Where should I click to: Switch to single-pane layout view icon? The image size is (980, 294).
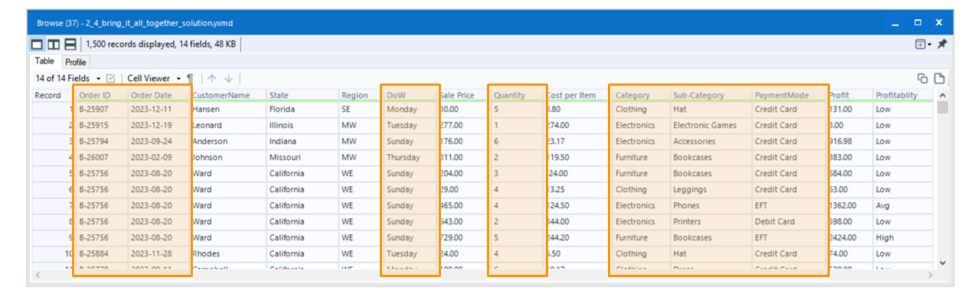(x=38, y=45)
